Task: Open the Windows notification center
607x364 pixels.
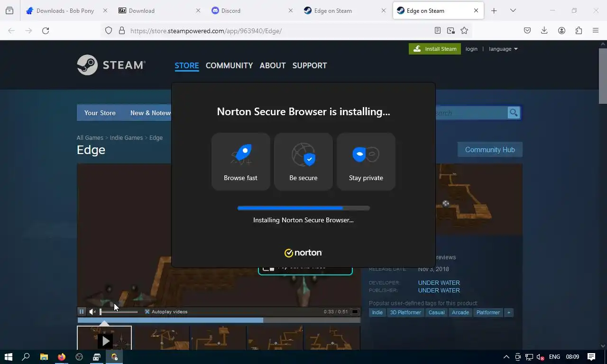Action: [x=591, y=357]
